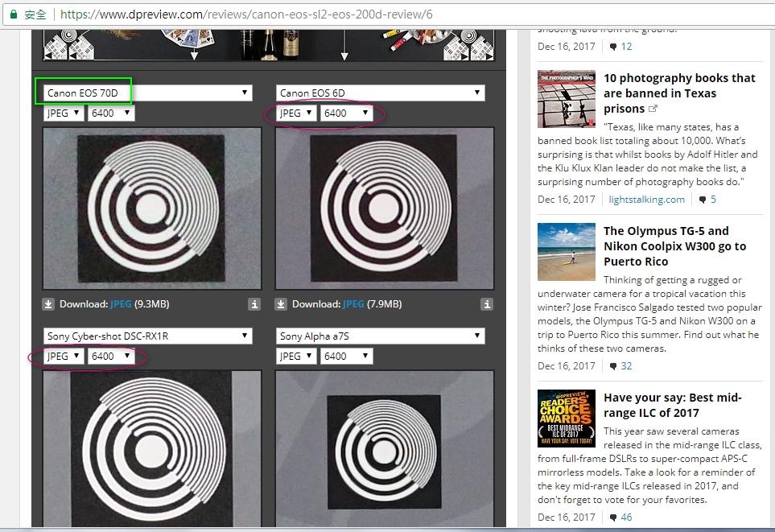Open article about photography books banned in Texas
Viewport: 775px width, 532px height.
click(679, 93)
